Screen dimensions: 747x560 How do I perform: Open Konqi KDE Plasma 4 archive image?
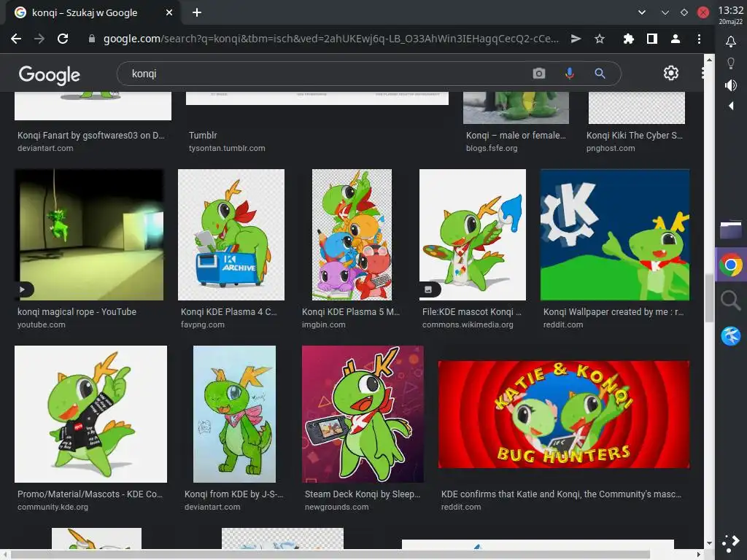pyautogui.click(x=231, y=235)
